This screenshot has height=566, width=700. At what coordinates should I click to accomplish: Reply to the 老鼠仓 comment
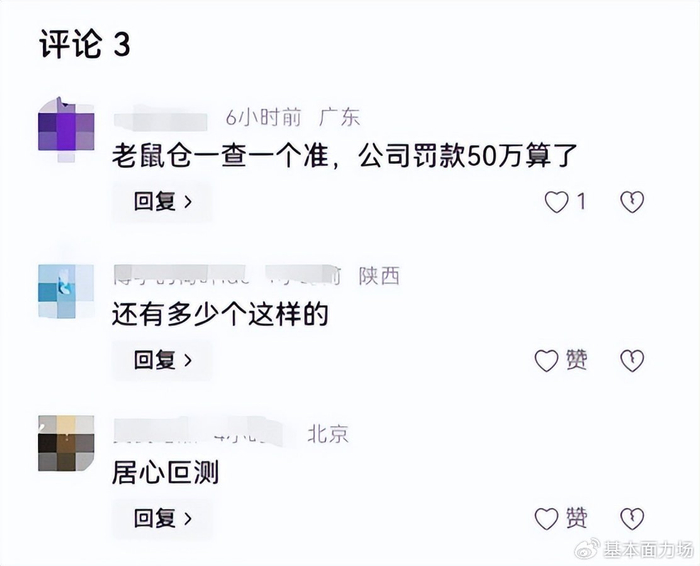point(162,202)
